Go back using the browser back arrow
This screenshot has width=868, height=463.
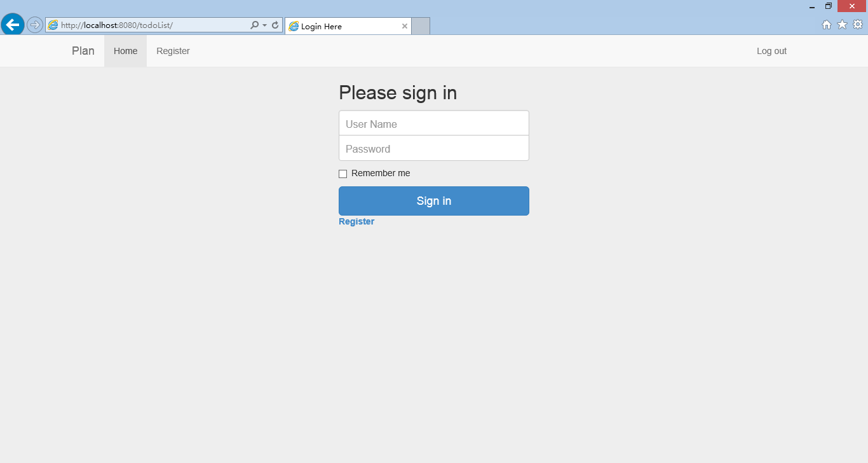(13, 25)
